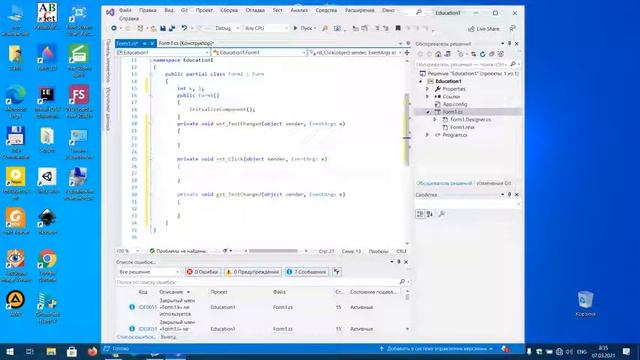Screen dimensions: 640x360
Task: Open File Explorer from the taskbar
Action: 51,351
